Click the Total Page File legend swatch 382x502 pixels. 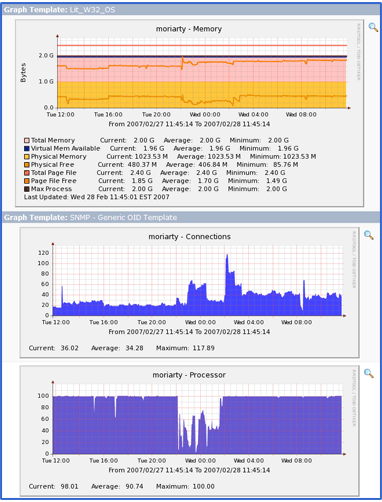click(x=27, y=173)
